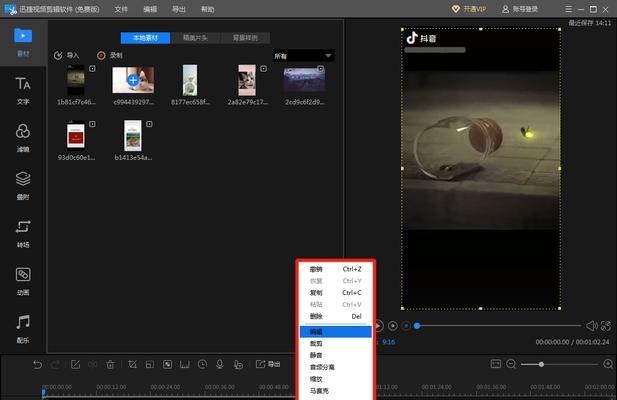Open the 转场 transitions panel

click(x=23, y=234)
